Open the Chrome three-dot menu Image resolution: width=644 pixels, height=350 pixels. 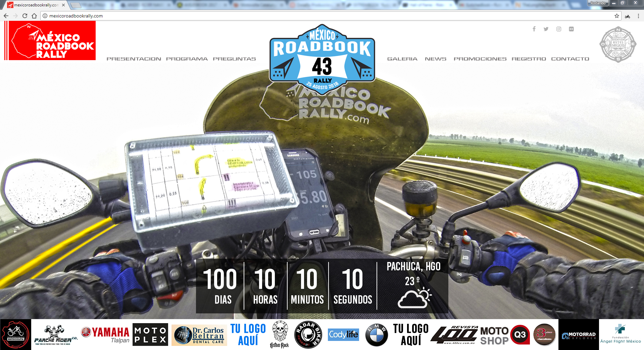click(638, 16)
